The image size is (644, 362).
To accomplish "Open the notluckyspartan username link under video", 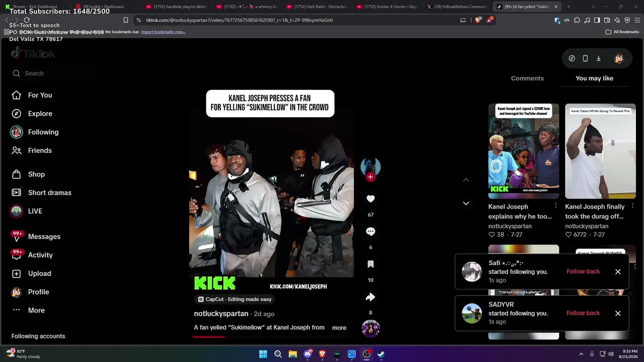I will coord(221,314).
